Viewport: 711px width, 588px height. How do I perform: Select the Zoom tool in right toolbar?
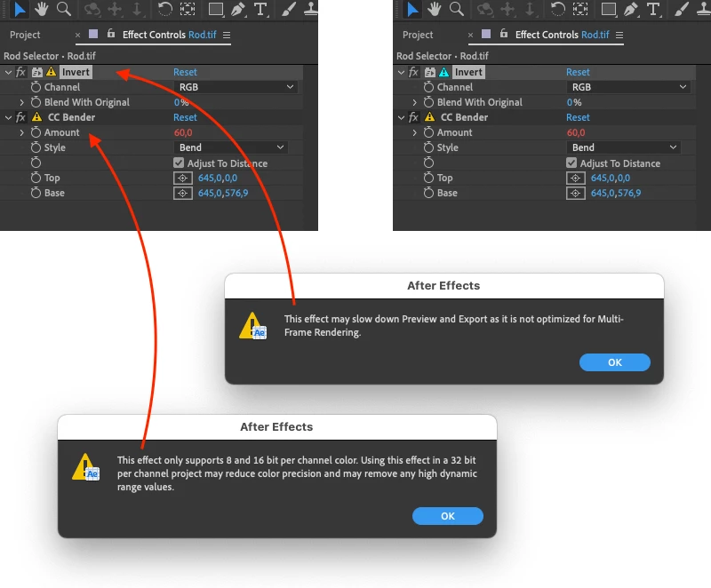pos(457,9)
